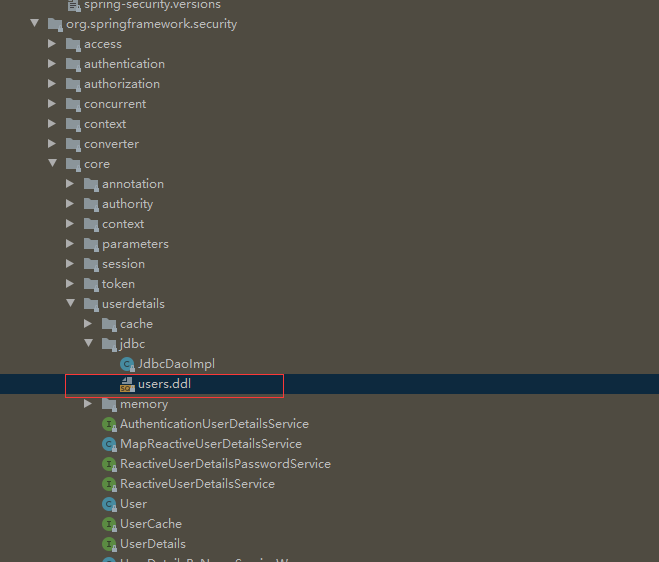
Task: Click the authorization folder icon
Action: pyautogui.click(x=74, y=84)
